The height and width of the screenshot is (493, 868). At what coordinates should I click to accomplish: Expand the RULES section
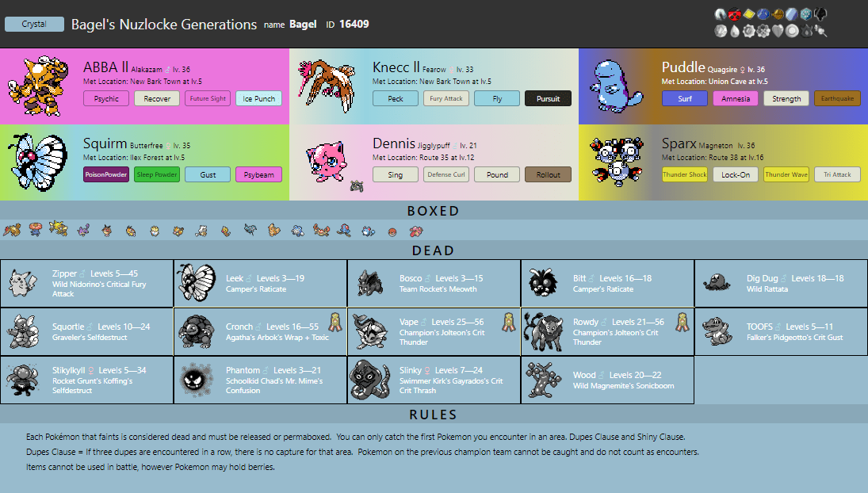[x=434, y=414]
